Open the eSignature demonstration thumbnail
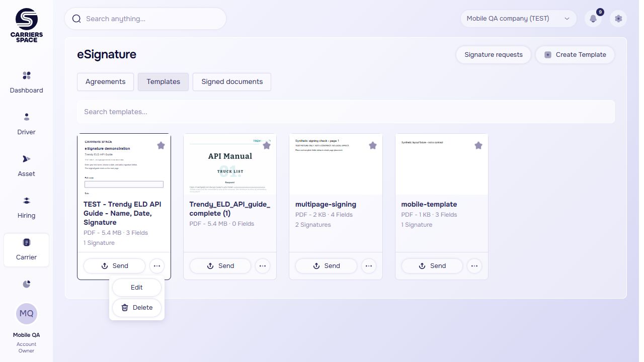 (x=124, y=164)
